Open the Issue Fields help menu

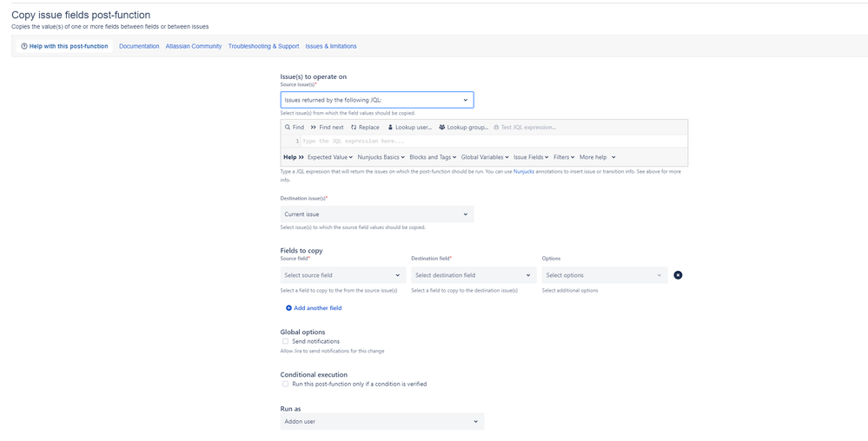[x=531, y=157]
